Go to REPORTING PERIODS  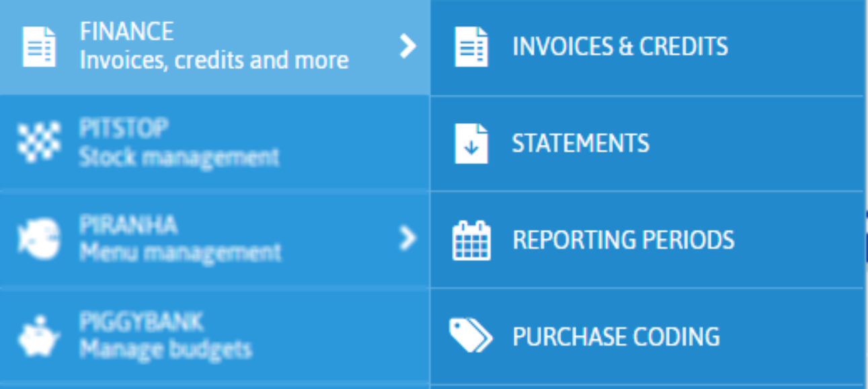pos(624,240)
